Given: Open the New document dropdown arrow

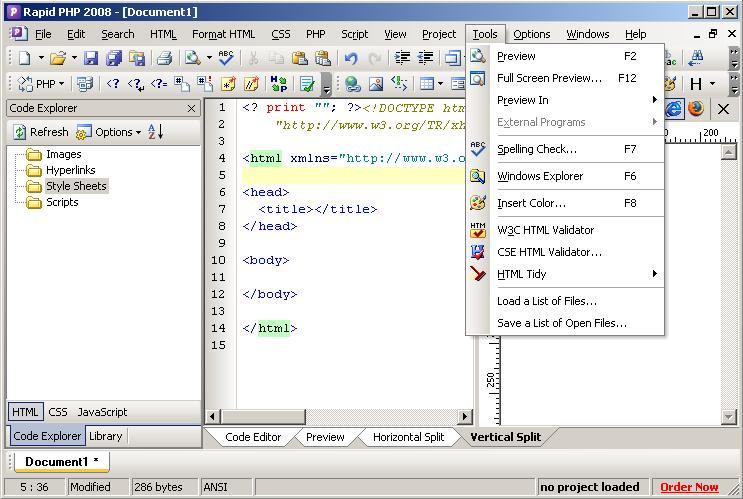Looking at the screenshot, I should click(41, 58).
